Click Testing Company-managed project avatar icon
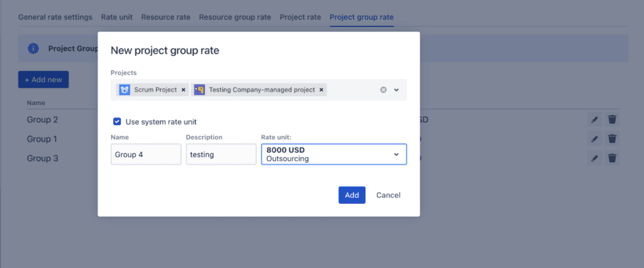 click(199, 89)
